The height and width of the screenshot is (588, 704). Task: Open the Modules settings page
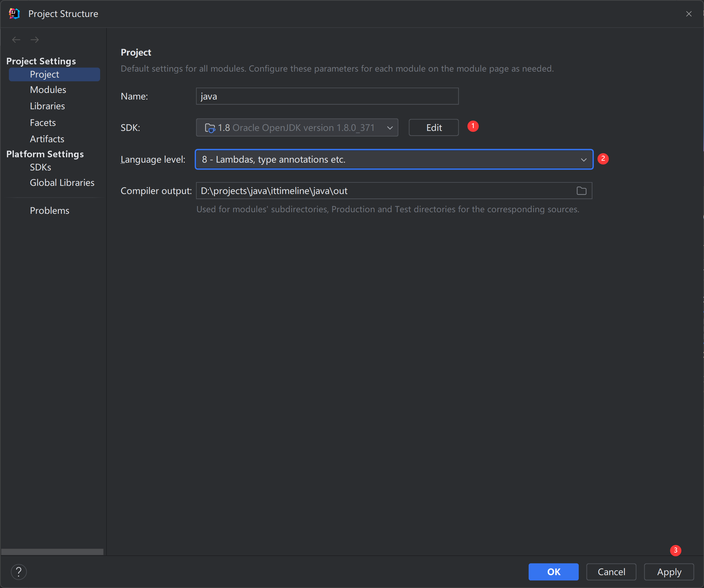[48, 90]
